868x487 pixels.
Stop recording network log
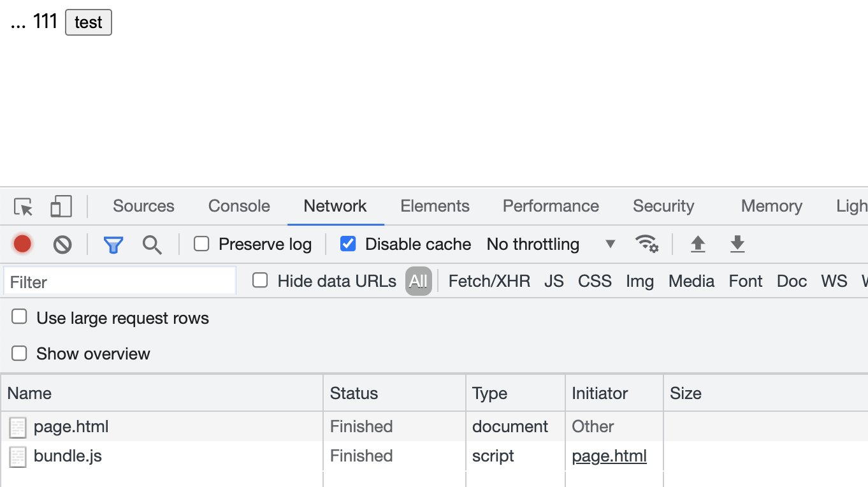tap(22, 244)
